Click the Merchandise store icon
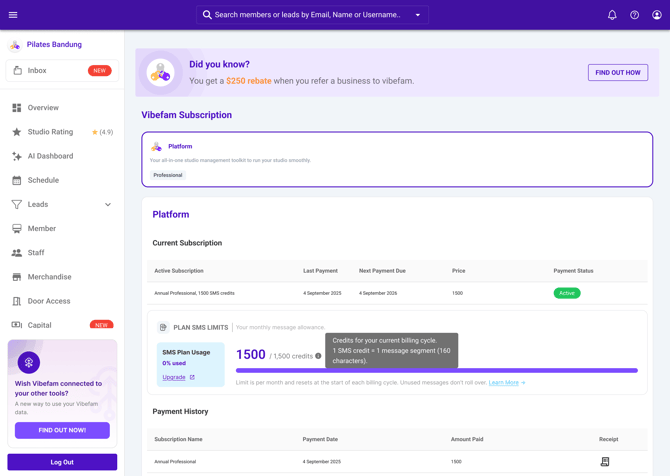 pyautogui.click(x=17, y=277)
